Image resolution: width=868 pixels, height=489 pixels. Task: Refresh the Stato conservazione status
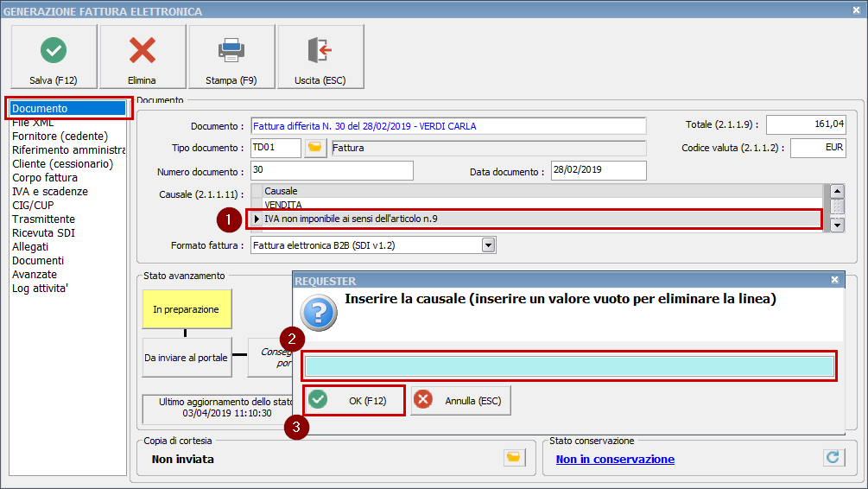pos(833,458)
